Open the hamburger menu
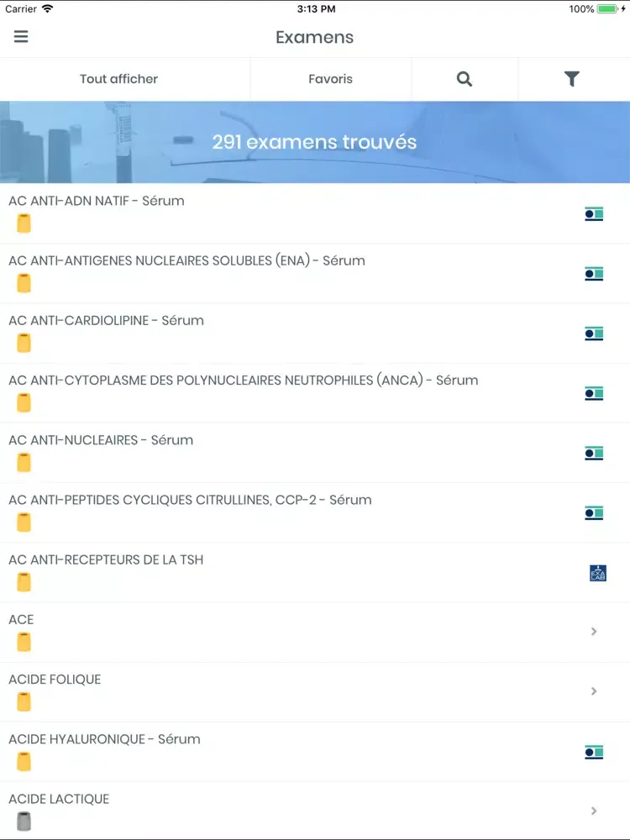This screenshot has width=630, height=840. tap(21, 37)
